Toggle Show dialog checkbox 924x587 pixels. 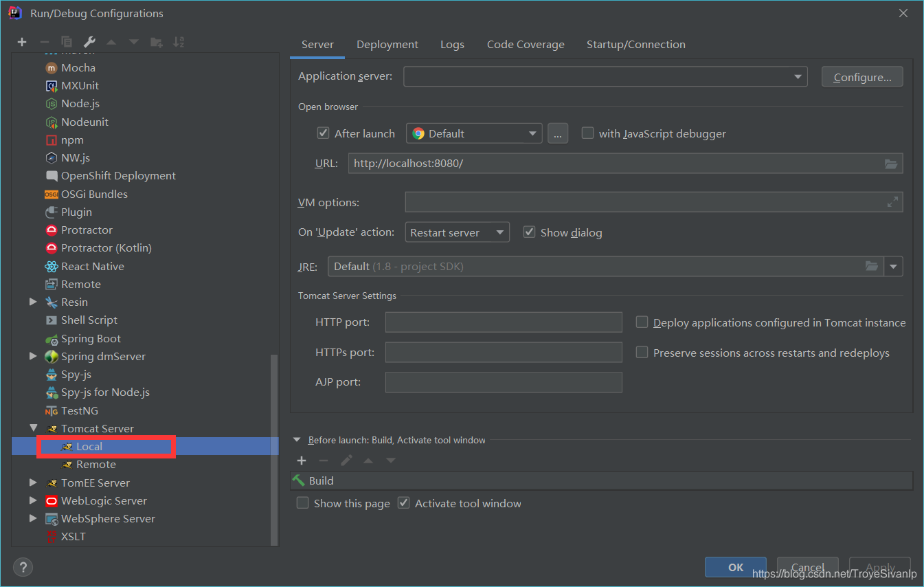pyautogui.click(x=529, y=232)
